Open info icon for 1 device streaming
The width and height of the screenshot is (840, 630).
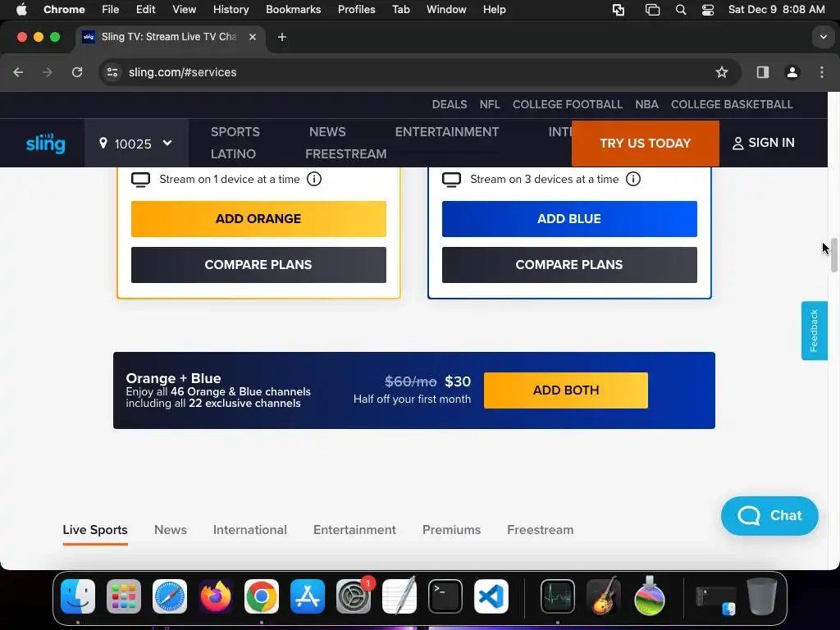[314, 179]
